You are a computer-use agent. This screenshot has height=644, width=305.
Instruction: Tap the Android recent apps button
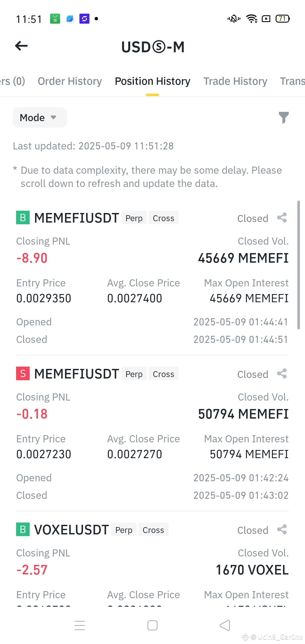[80, 625]
